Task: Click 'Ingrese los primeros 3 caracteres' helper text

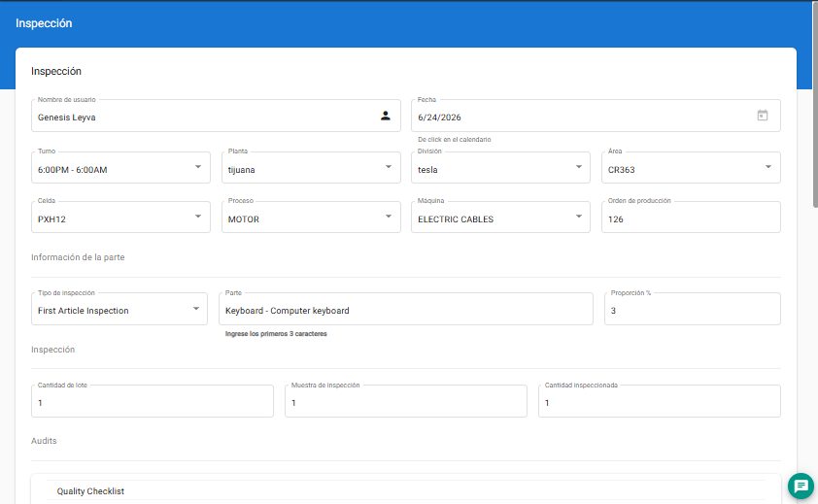Action: pyautogui.click(x=276, y=334)
